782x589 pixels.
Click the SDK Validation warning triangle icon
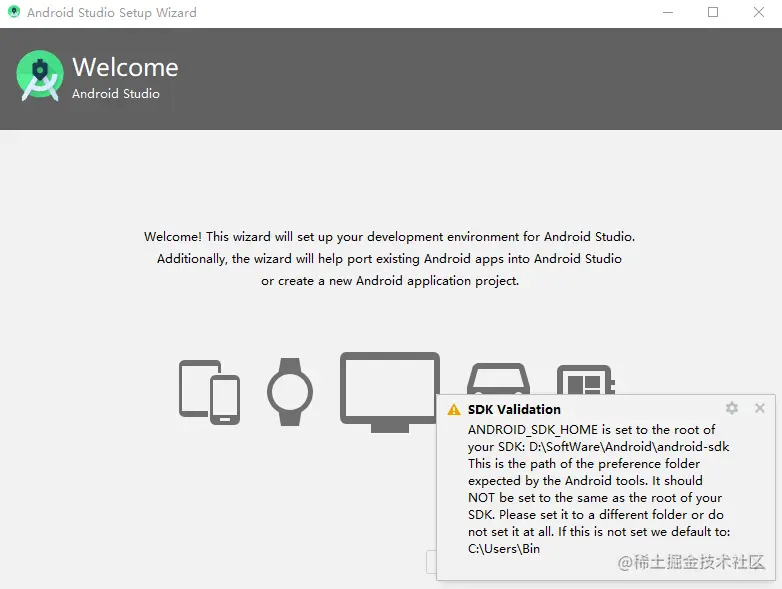[x=454, y=409]
